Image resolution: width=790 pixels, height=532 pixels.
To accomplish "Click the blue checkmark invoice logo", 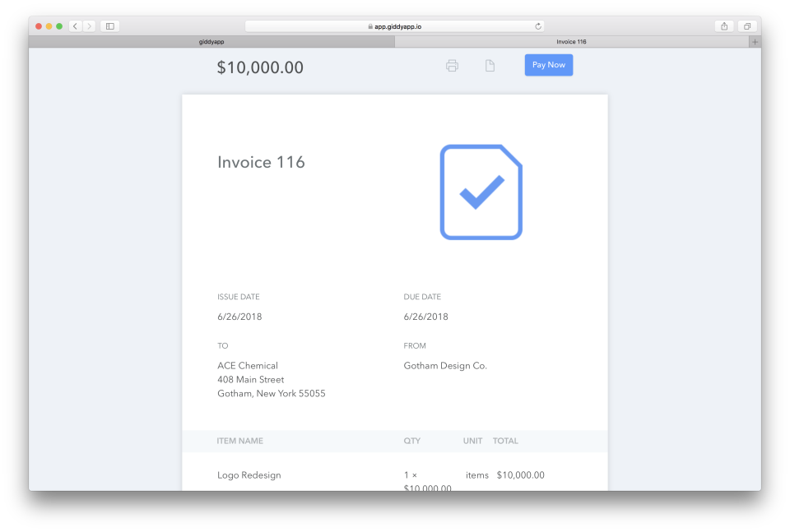I will pyautogui.click(x=481, y=192).
